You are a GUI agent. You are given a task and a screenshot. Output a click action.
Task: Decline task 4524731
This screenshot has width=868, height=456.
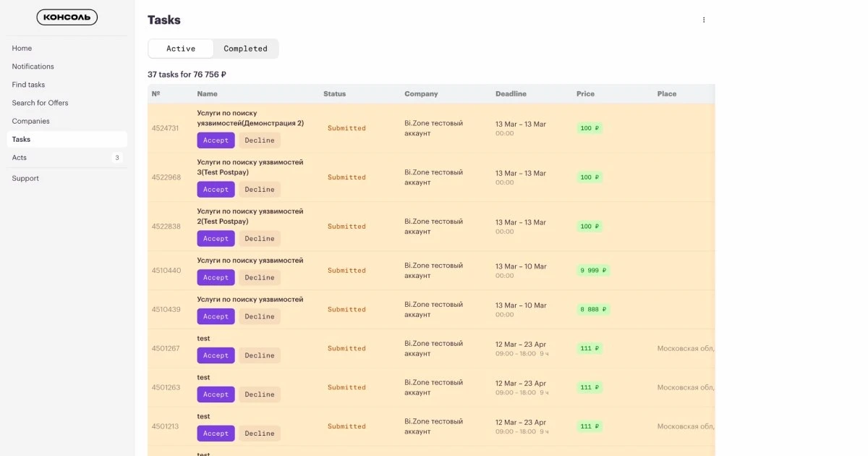tap(260, 140)
